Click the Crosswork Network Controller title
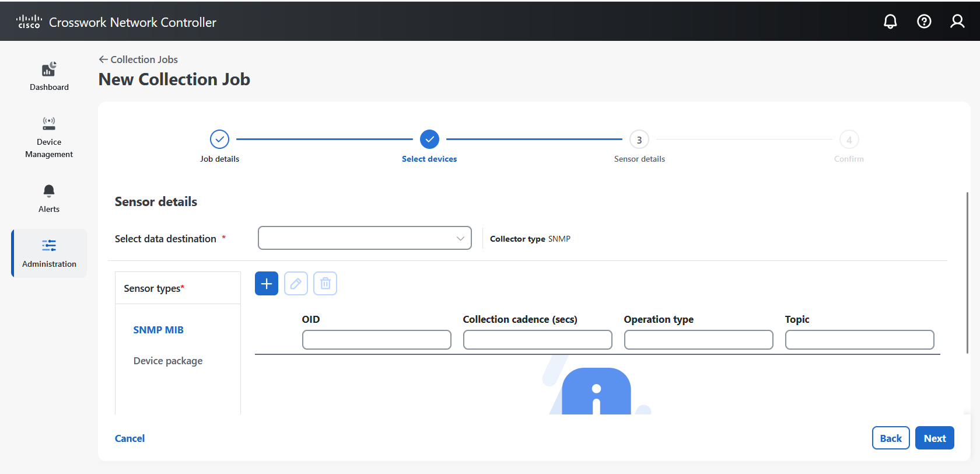The height and width of the screenshot is (474, 980). [x=132, y=22]
